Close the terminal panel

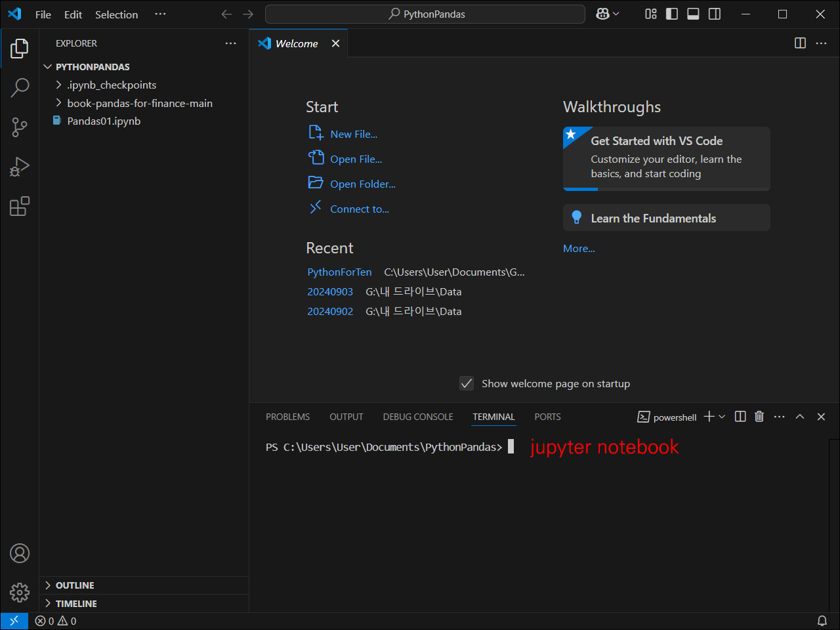(x=821, y=417)
